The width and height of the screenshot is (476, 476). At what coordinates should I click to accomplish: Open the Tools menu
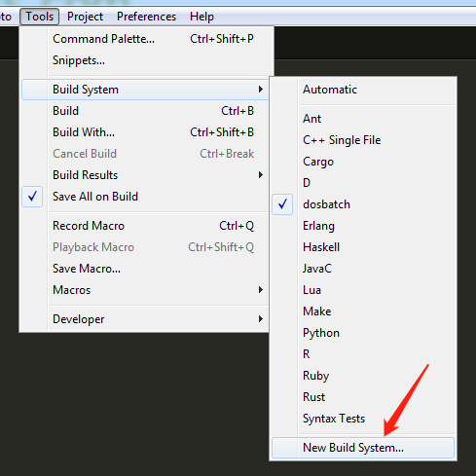coord(40,17)
